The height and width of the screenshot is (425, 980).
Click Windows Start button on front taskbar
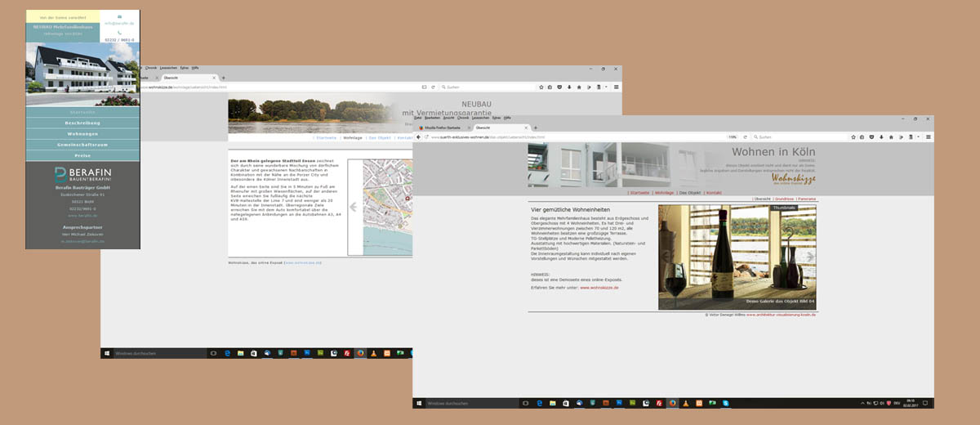coord(418,403)
